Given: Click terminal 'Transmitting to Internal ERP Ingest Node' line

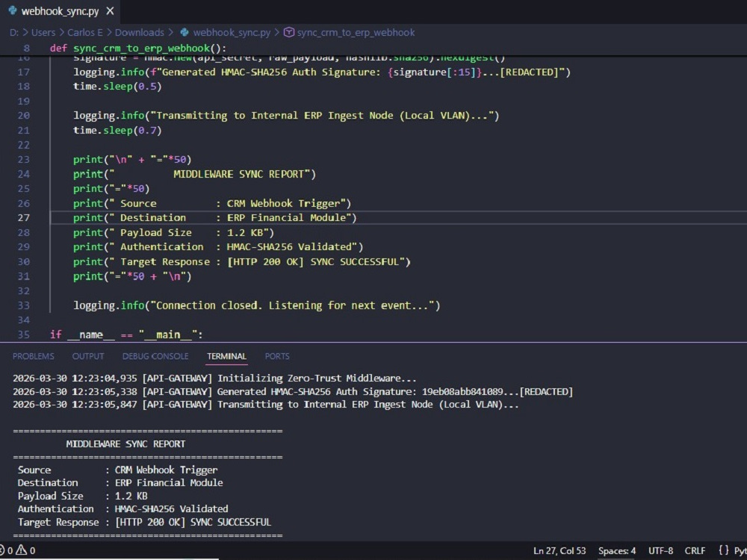Looking at the screenshot, I should [x=265, y=405].
